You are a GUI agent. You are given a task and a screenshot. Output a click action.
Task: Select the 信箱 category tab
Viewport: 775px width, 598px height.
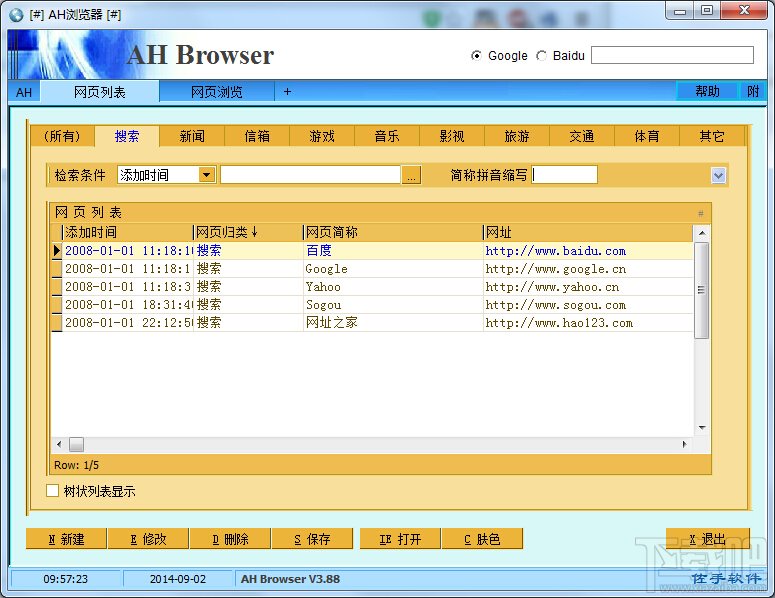pyautogui.click(x=257, y=136)
